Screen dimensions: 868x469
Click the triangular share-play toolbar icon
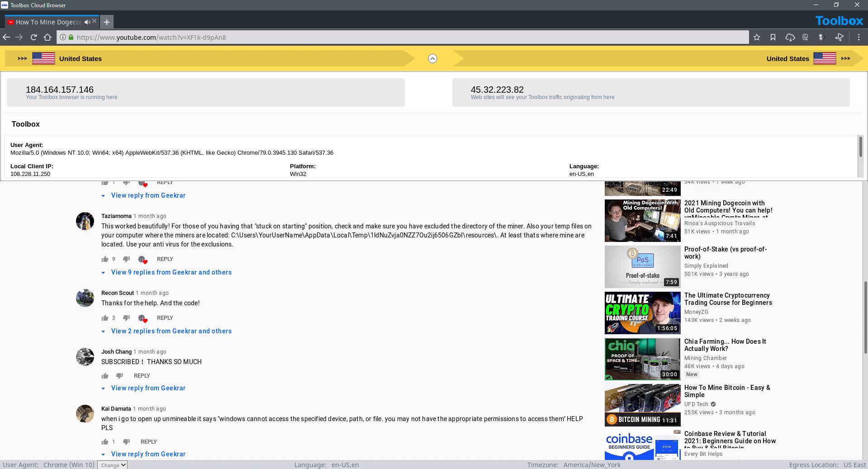[839, 38]
